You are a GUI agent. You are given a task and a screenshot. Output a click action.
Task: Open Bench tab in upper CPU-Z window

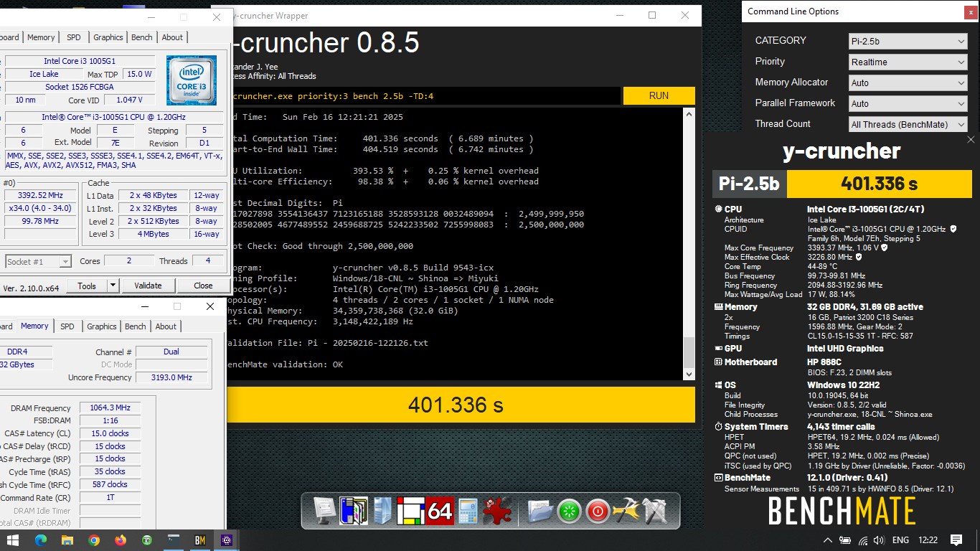point(142,37)
